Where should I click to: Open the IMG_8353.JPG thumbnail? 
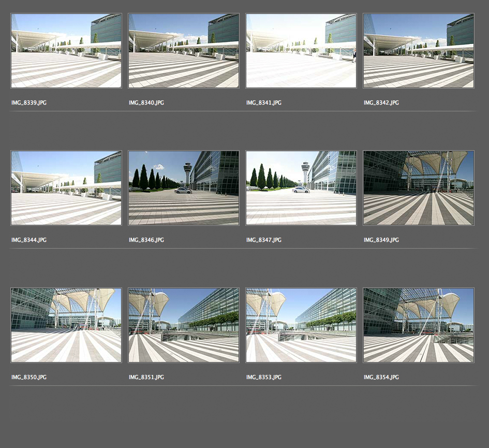pyautogui.click(x=301, y=325)
